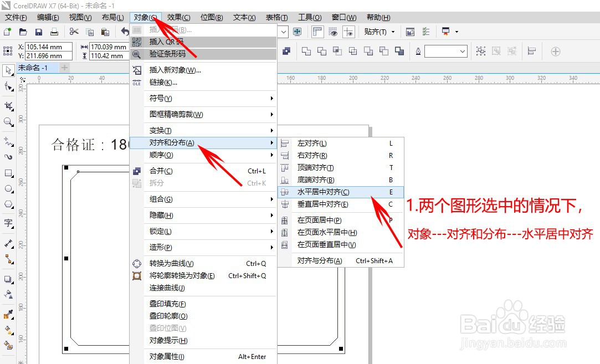This screenshot has height=364, width=600.
Task: Expand the 顺序(O) submenu
Action: point(210,155)
